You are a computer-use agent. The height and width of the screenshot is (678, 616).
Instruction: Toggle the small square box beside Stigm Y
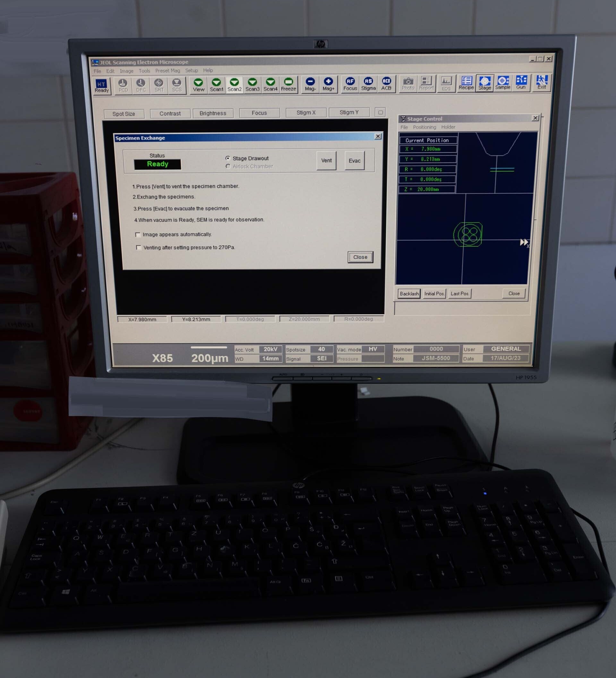pos(381,112)
